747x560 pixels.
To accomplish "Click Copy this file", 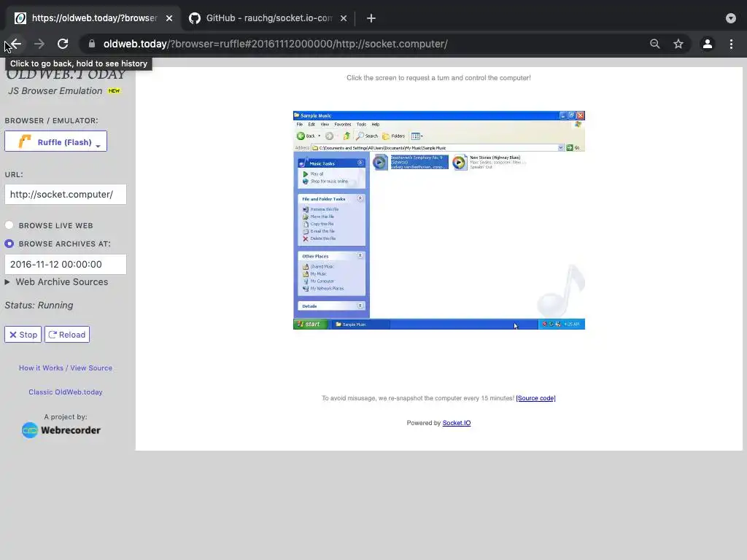I will coord(318,224).
